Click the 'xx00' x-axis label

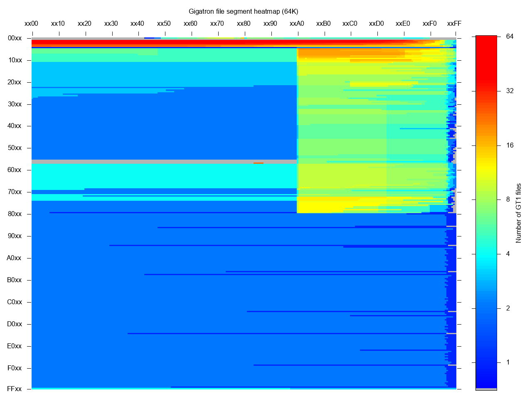coord(31,24)
